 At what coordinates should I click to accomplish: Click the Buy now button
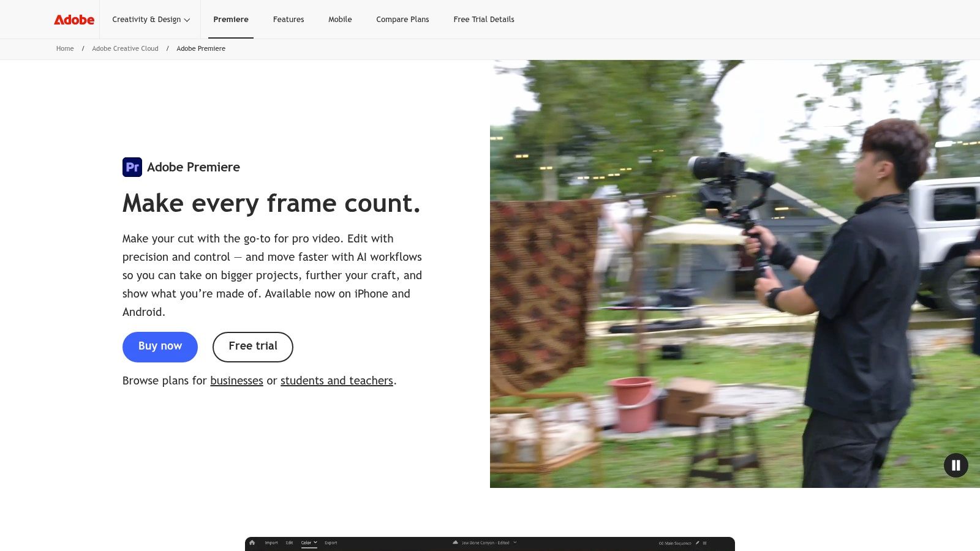(x=160, y=347)
